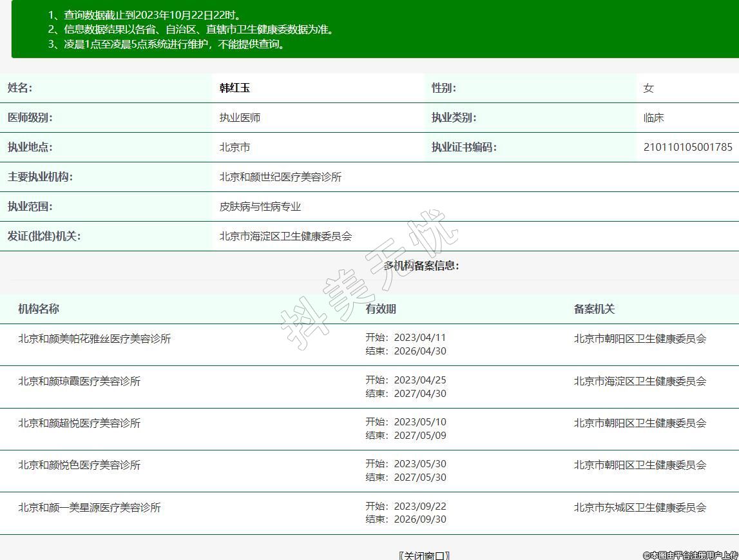
Task: Select the main institution 北京和颜世纪医疗美容诊所
Action: (x=280, y=177)
